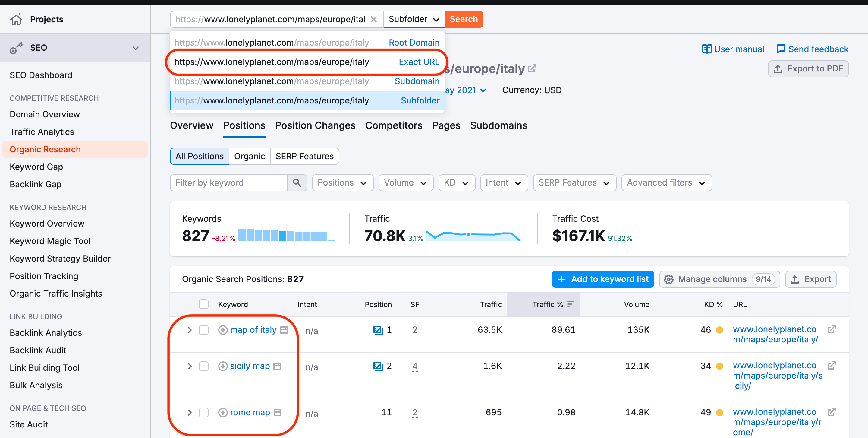Click the SEO key icon in sidebar
The image size is (868, 438).
coord(16,48)
